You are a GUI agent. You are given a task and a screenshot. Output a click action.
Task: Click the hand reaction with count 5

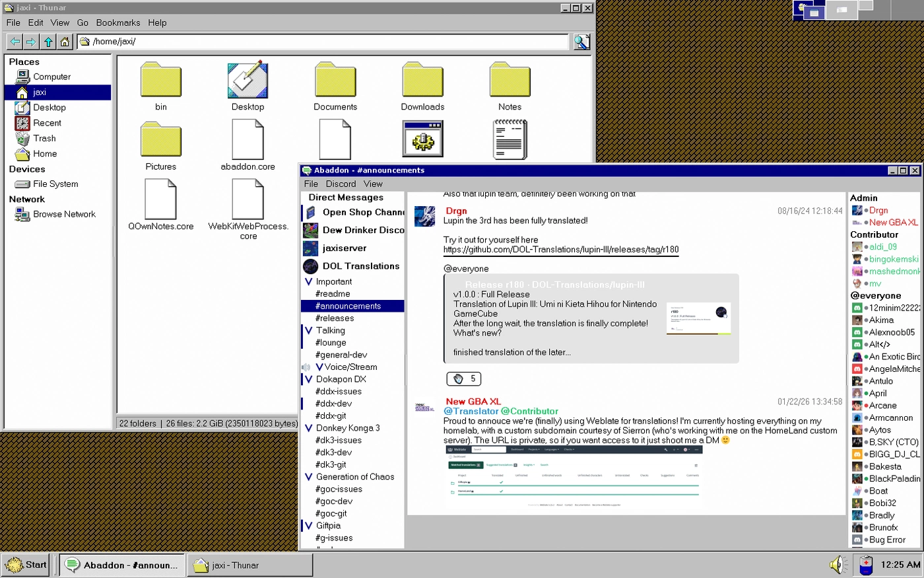click(464, 379)
